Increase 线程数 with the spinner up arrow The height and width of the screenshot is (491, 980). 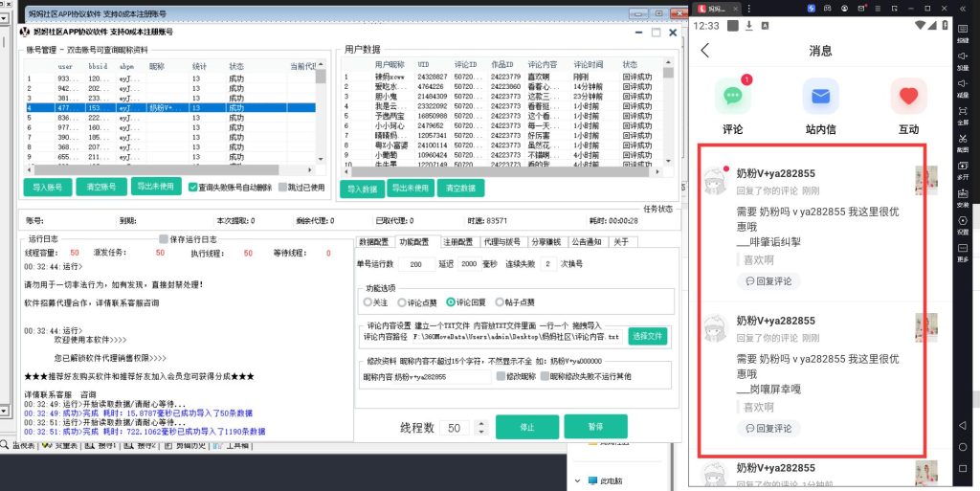click(x=481, y=422)
